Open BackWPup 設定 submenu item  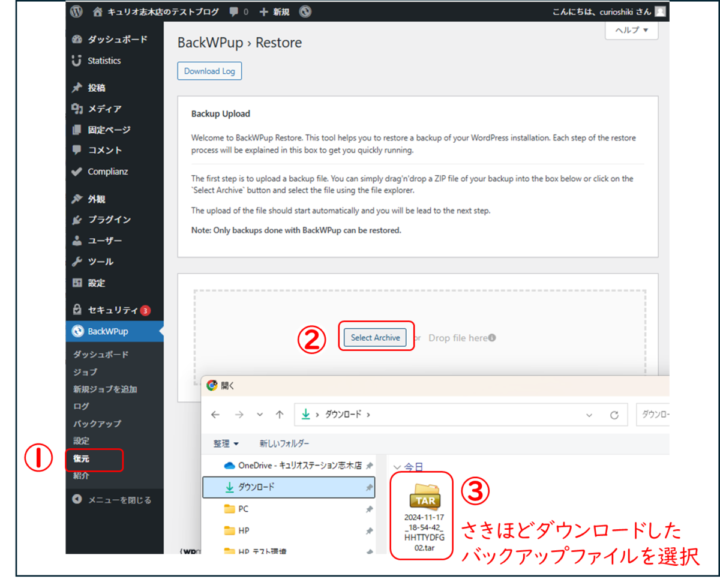[x=81, y=441]
